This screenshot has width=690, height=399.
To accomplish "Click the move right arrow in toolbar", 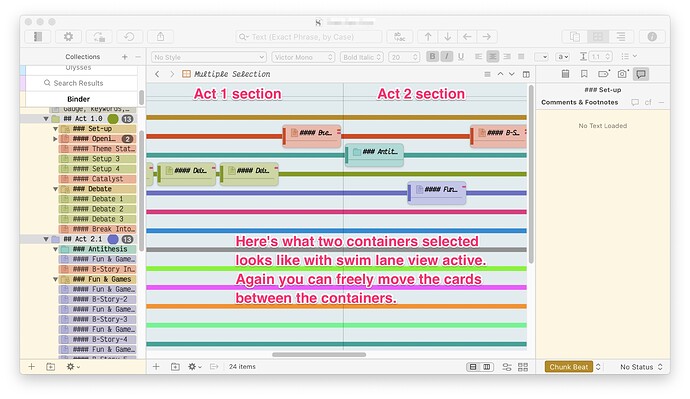I will coord(487,37).
